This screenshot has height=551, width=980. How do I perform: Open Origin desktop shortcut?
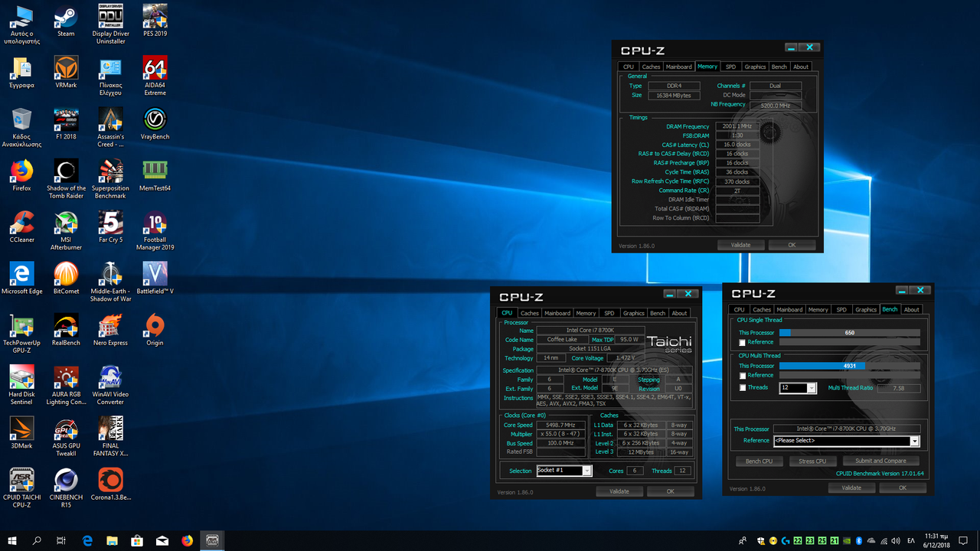pyautogui.click(x=155, y=328)
